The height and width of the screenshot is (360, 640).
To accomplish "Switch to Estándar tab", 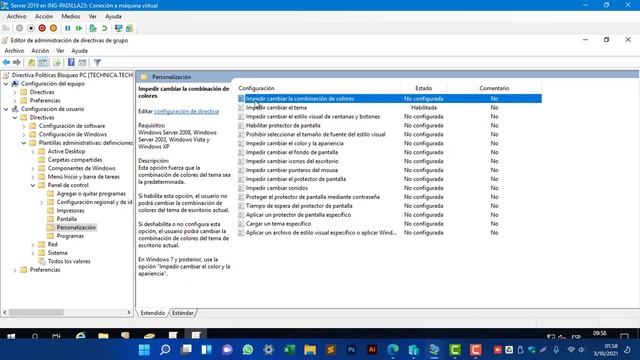I will [182, 313].
